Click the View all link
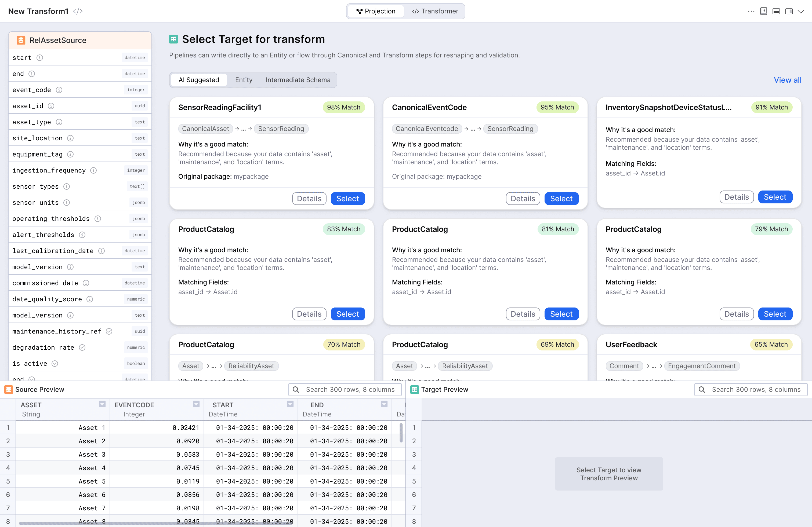 click(x=787, y=80)
